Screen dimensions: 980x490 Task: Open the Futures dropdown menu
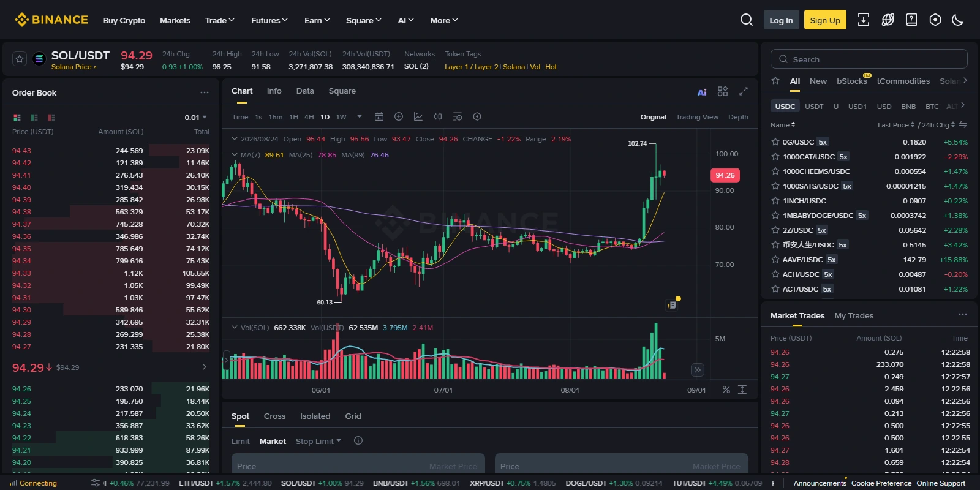pyautogui.click(x=269, y=20)
